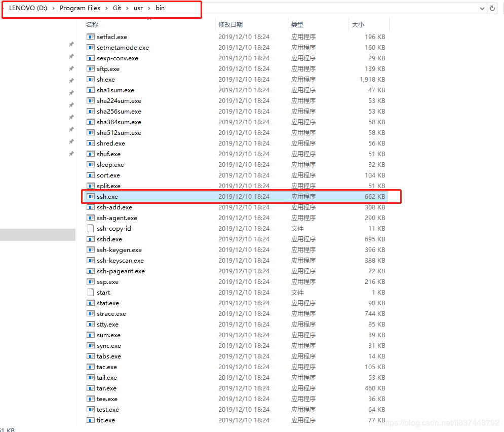The image size is (504, 432).
Task: Select the ssh-copy-id file entry
Action: pyautogui.click(x=111, y=228)
